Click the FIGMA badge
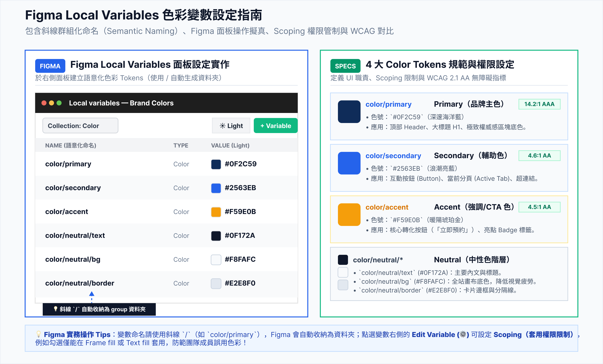Image resolution: width=603 pixels, height=364 pixels. tap(50, 66)
